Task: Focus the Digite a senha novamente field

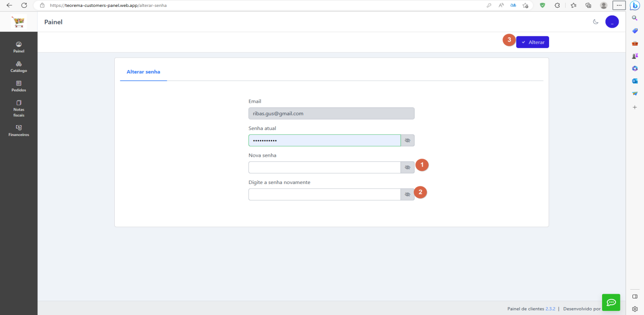Action: click(325, 195)
